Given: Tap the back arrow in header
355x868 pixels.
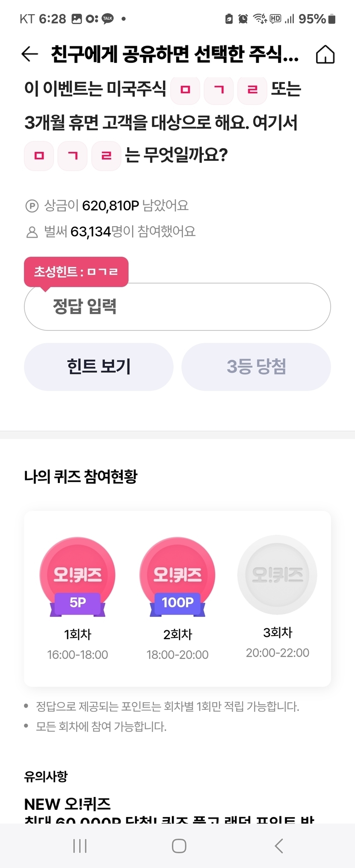Looking at the screenshot, I should (30, 54).
